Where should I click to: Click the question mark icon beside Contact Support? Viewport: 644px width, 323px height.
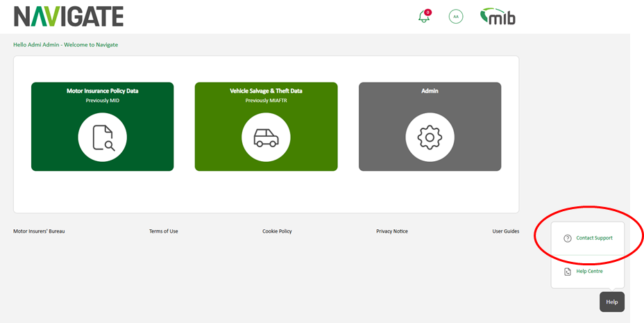pos(567,238)
